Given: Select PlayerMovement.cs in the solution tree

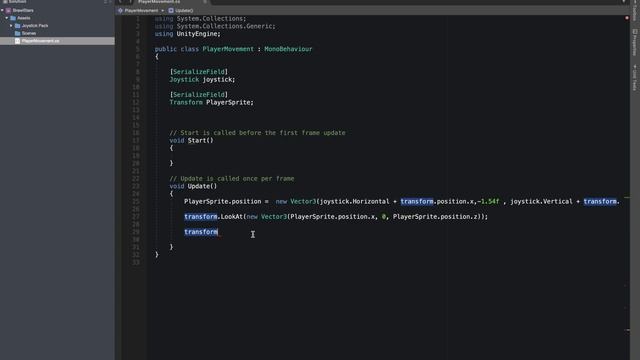Looking at the screenshot, I should coord(57,41).
